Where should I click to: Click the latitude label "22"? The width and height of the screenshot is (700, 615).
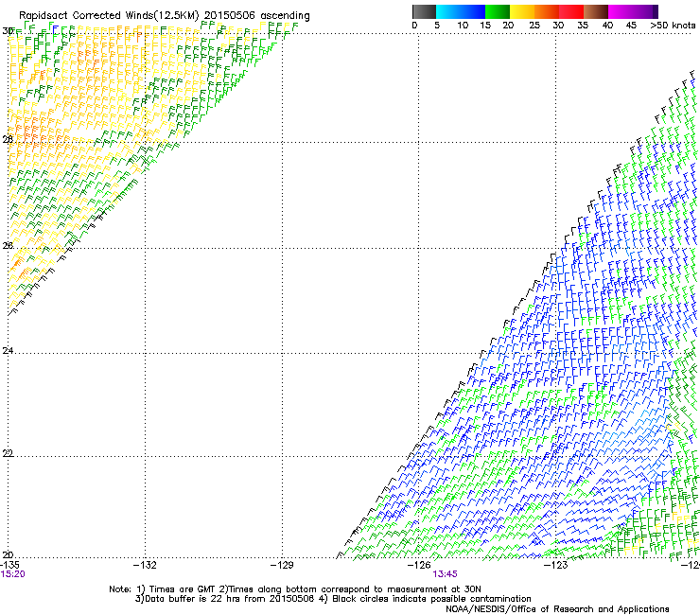pos(8,453)
